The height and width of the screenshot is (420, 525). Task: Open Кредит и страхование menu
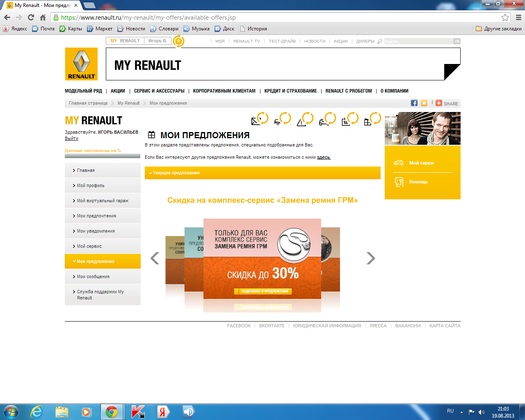(x=291, y=91)
